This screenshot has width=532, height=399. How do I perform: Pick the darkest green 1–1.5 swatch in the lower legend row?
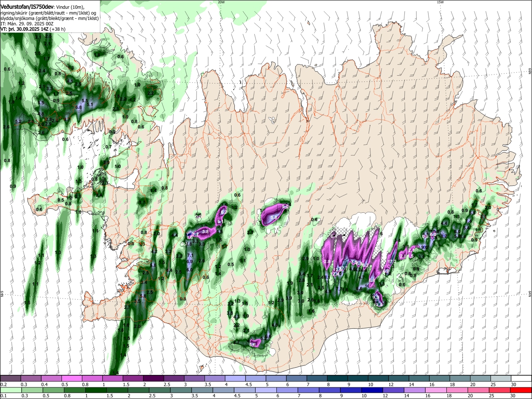coord(96,390)
